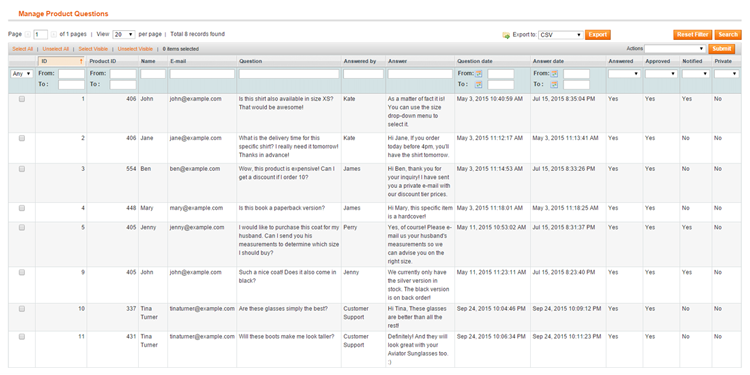Check the row with ID 9
The width and height of the screenshot is (750, 375).
click(22, 272)
